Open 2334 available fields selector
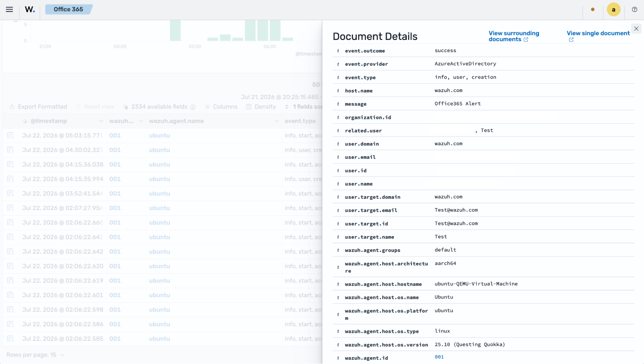 pyautogui.click(x=156, y=107)
